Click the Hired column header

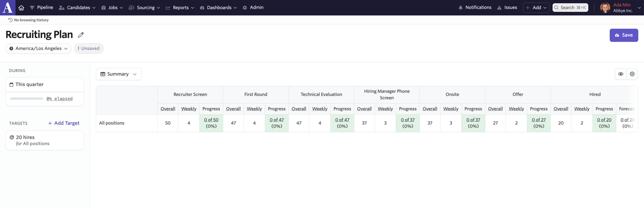(x=595, y=94)
